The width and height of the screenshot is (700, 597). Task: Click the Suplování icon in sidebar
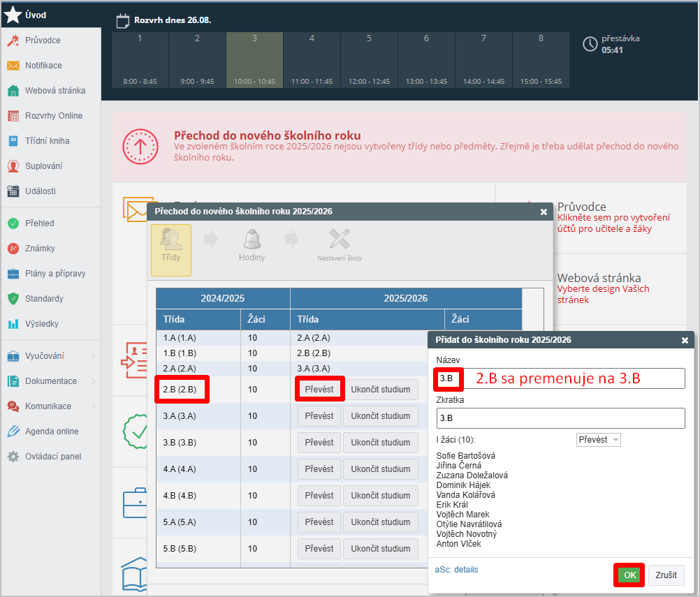click(x=13, y=166)
